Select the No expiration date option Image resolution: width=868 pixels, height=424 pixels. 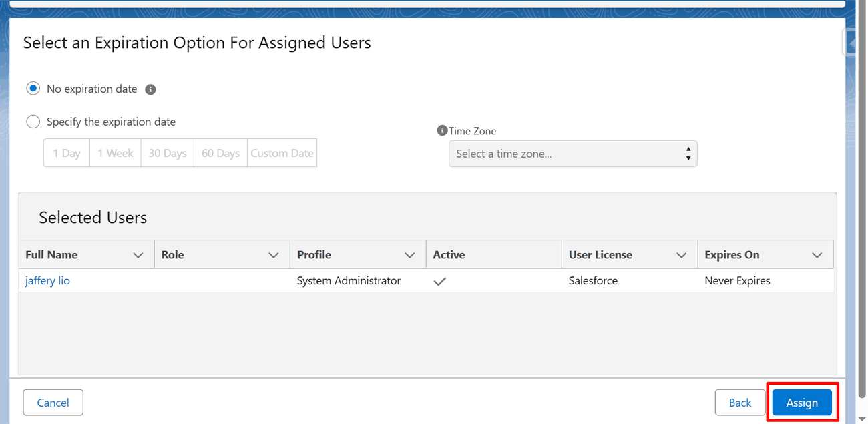coord(33,89)
